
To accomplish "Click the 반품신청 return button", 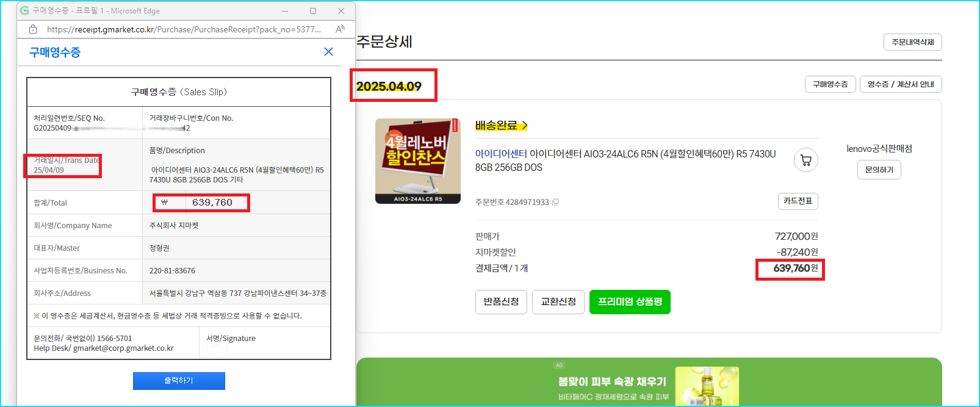I will tap(501, 302).
